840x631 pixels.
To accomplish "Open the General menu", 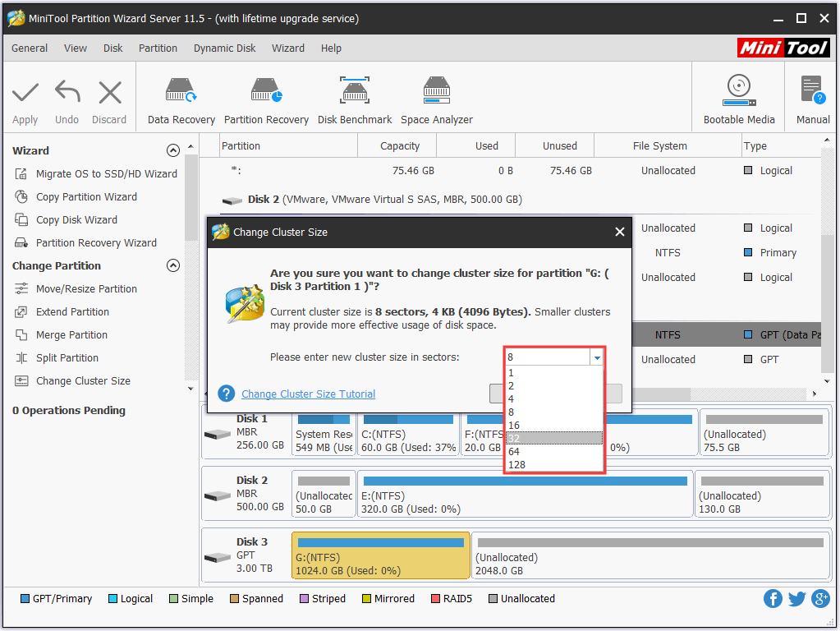I will pos(30,48).
